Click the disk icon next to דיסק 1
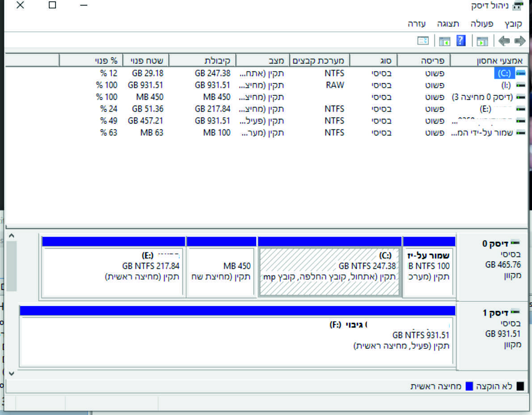The height and width of the screenshot is (415, 532). (515, 312)
